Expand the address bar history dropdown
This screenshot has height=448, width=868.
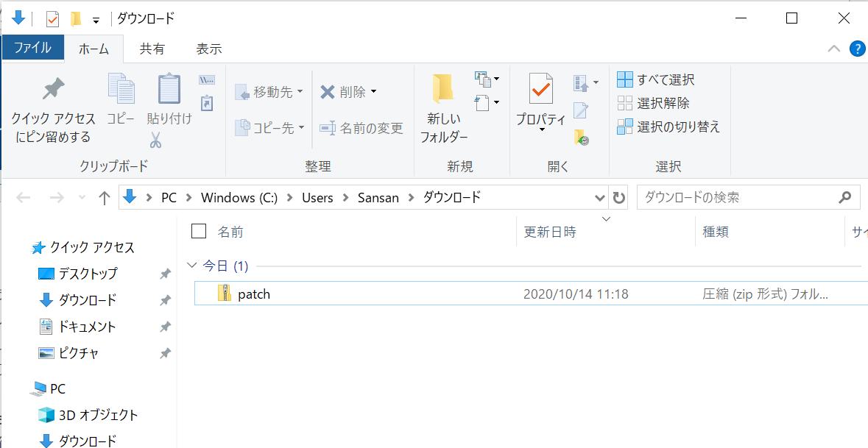(600, 198)
